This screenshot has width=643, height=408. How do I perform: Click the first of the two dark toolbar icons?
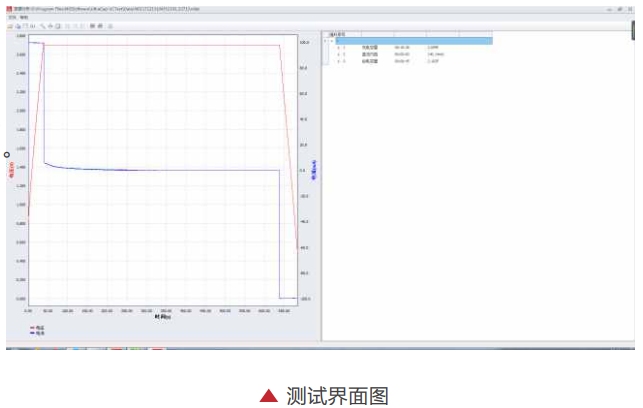tap(92, 25)
